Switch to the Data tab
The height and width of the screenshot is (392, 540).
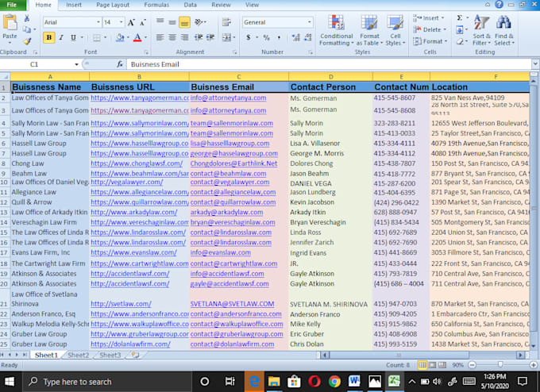(190, 5)
